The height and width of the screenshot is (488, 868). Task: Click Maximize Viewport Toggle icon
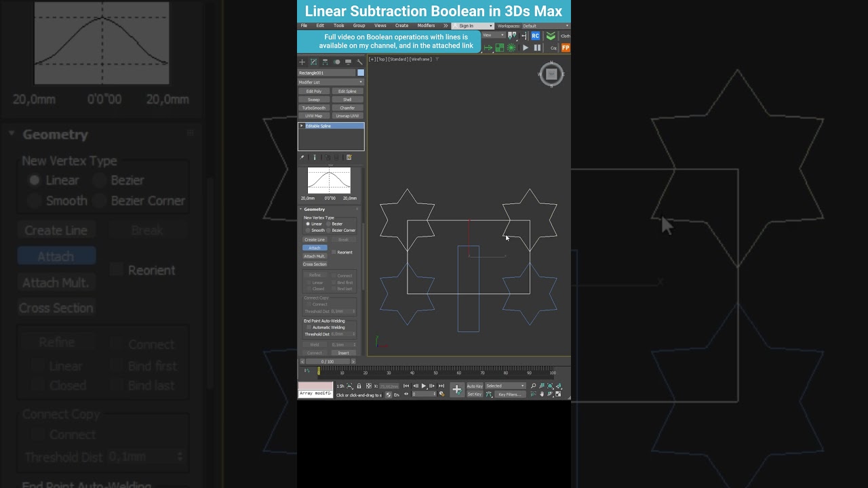(558, 394)
